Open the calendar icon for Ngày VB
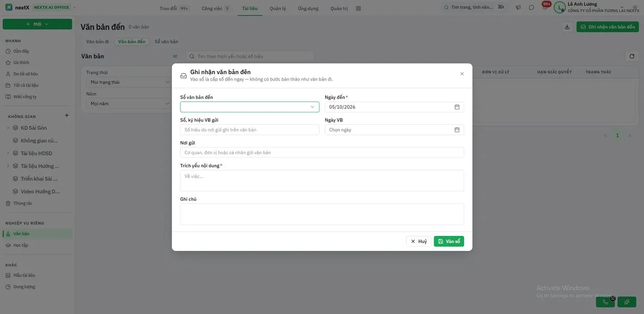Screen dimensions: 644x314 457,130
